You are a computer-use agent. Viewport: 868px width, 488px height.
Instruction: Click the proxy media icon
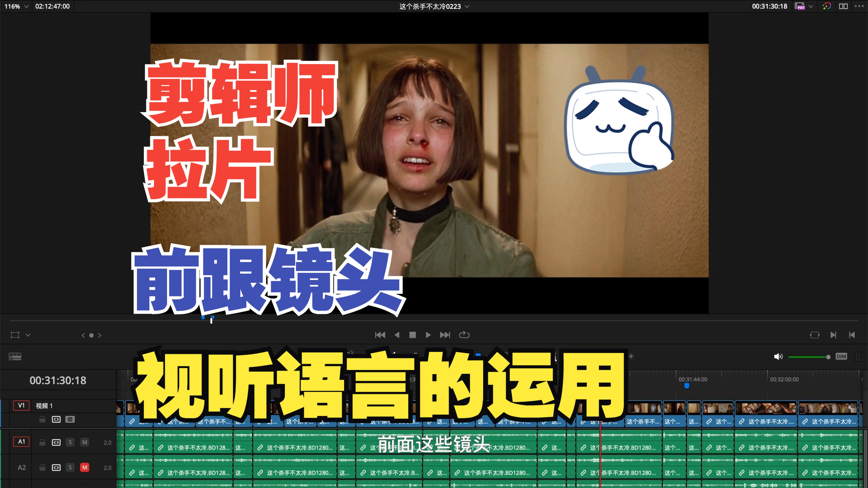coord(800,6)
